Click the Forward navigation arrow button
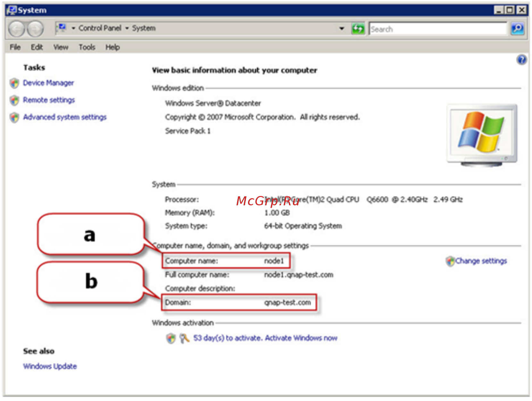 (x=35, y=29)
